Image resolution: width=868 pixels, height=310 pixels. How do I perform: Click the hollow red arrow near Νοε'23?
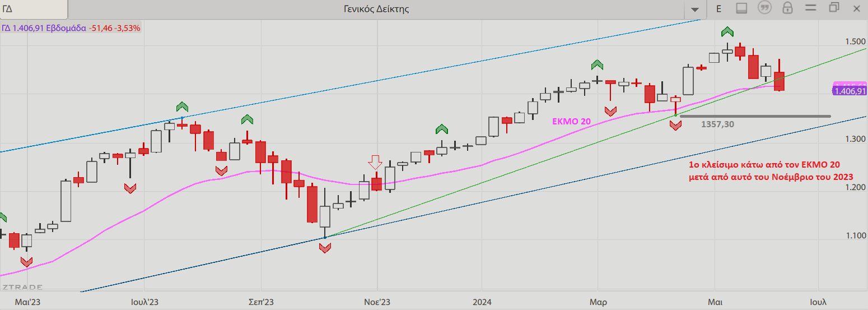(x=375, y=163)
